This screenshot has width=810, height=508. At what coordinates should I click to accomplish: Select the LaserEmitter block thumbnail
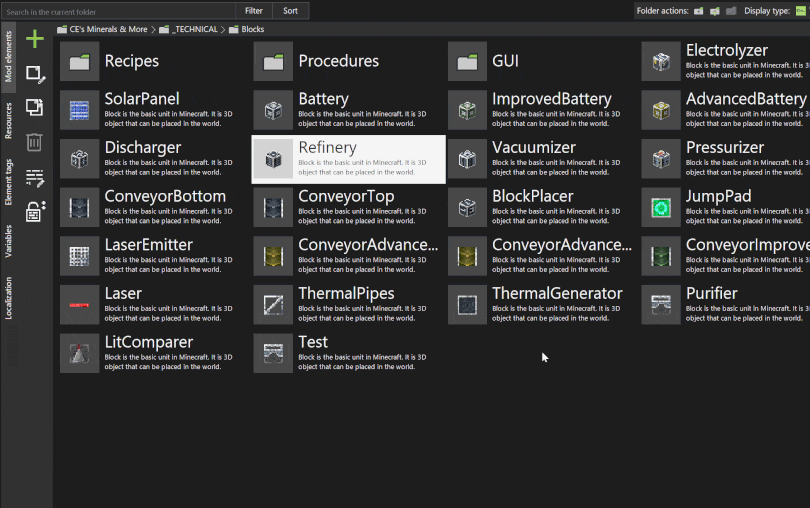point(80,256)
